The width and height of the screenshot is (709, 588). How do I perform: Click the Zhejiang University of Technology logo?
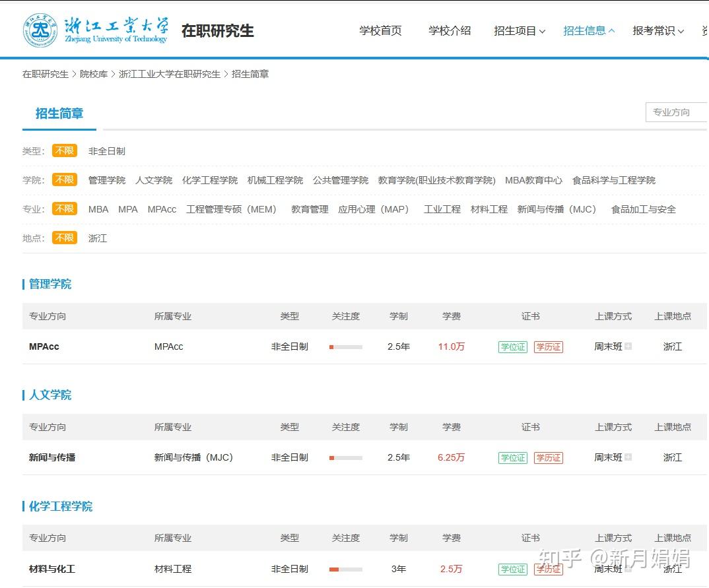point(96,30)
